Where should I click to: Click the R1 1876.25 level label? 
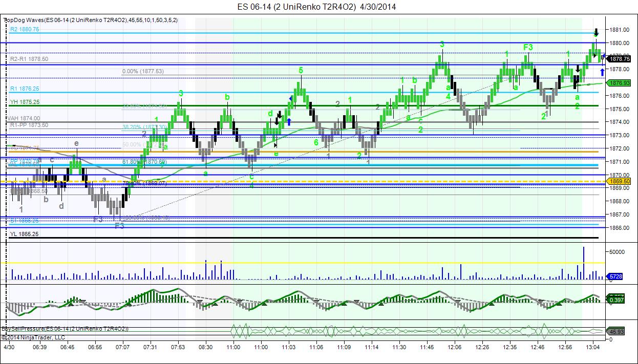coord(25,89)
